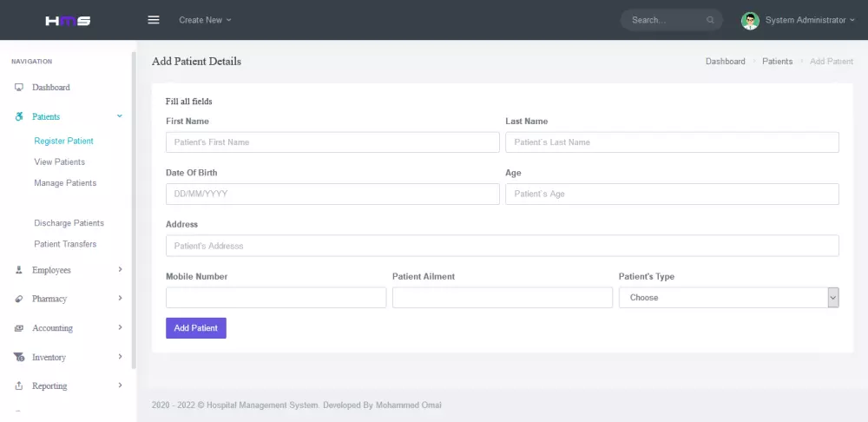Click the Accounting money icon

pyautogui.click(x=18, y=328)
